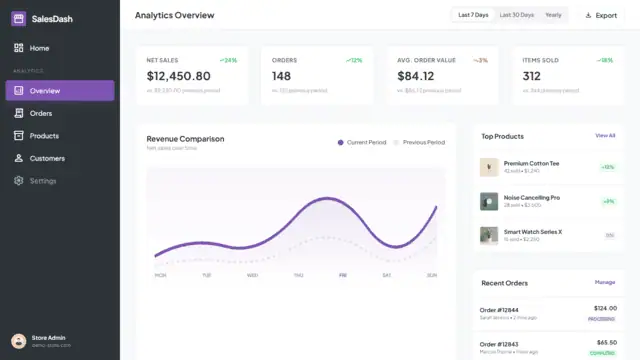Click the SalesDash logo icon
Screen dimensions: 640x360
click(18, 18)
